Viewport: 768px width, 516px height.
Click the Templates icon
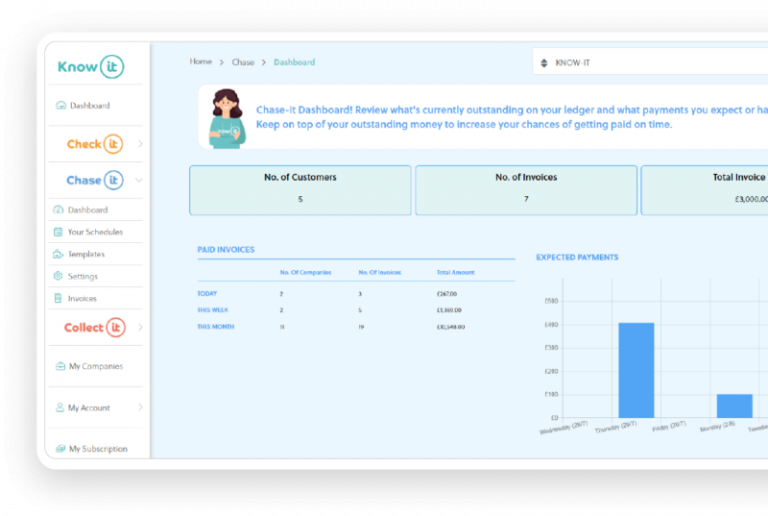(x=58, y=254)
